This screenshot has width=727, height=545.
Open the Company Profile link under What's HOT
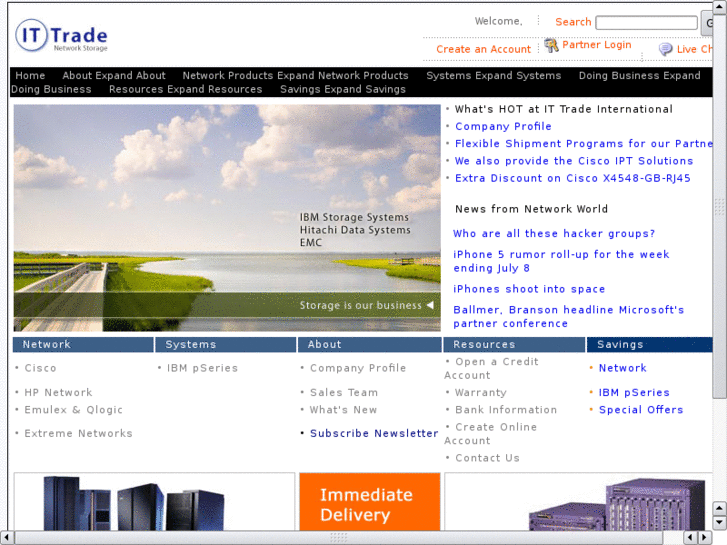point(503,126)
